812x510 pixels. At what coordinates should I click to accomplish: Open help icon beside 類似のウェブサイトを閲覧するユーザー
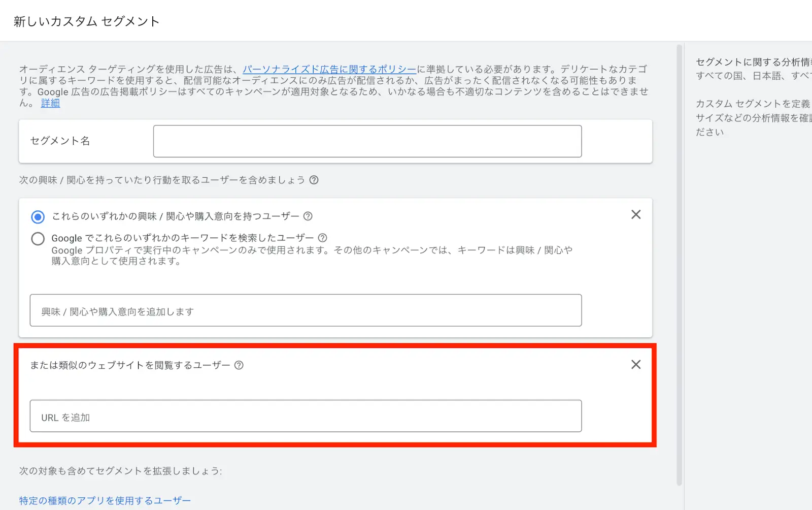click(239, 365)
